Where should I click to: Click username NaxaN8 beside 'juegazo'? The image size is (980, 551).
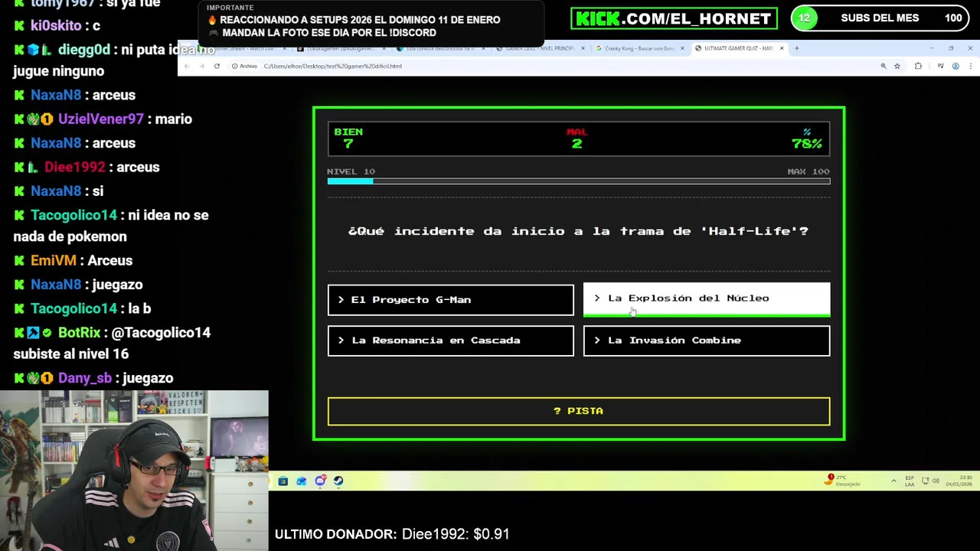(56, 285)
